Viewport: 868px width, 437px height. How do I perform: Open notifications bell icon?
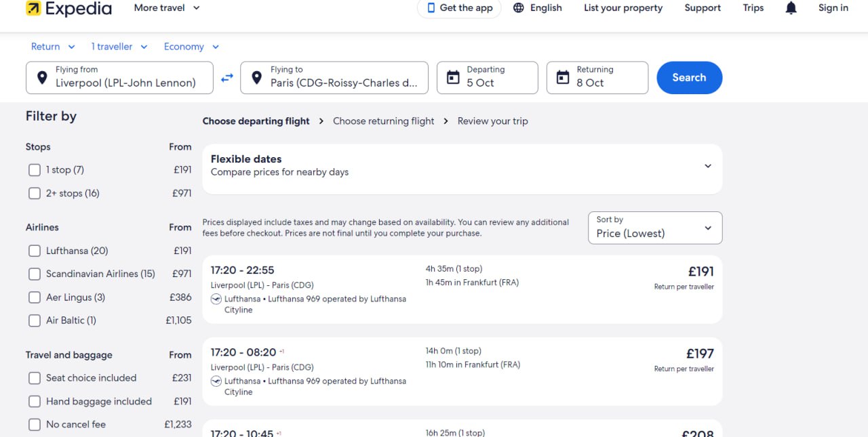coord(791,8)
